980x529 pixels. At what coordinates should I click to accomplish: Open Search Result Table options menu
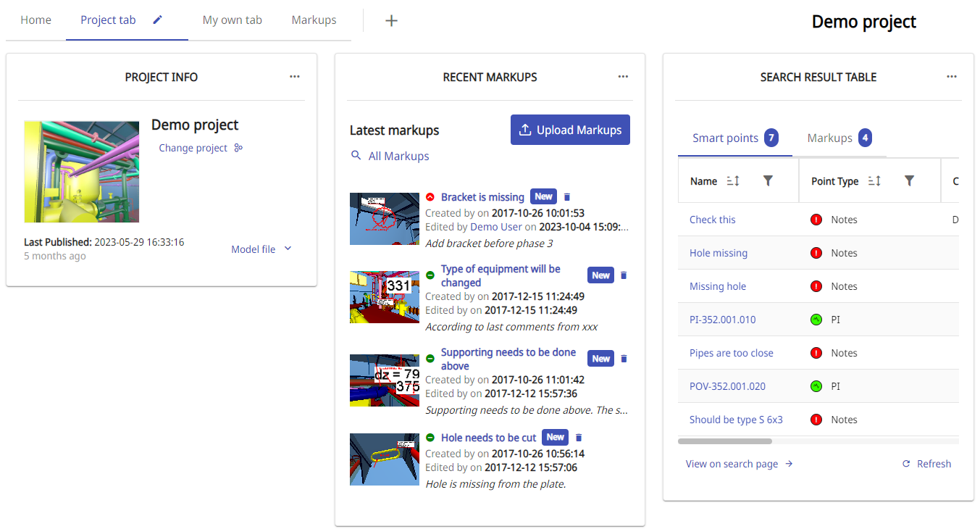click(x=952, y=77)
